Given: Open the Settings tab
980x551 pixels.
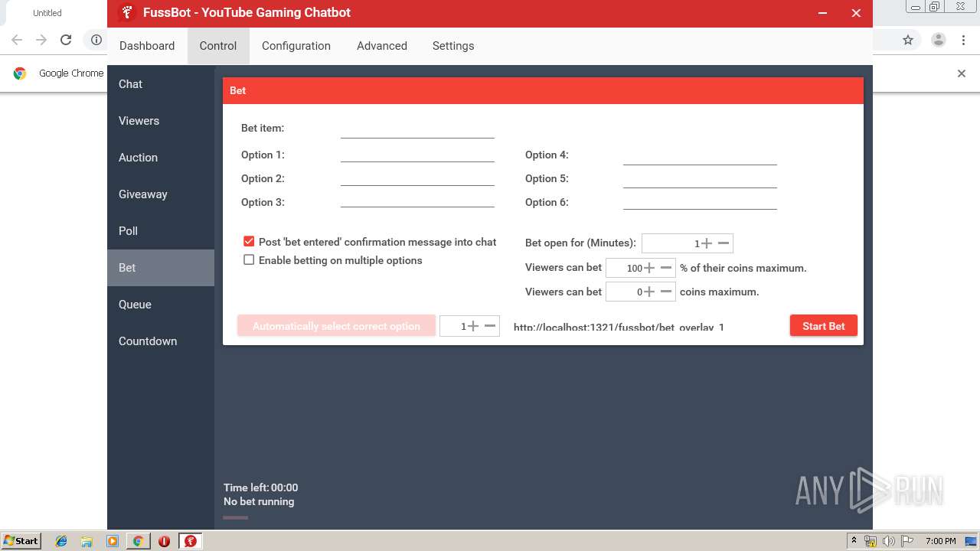Looking at the screenshot, I should (453, 46).
